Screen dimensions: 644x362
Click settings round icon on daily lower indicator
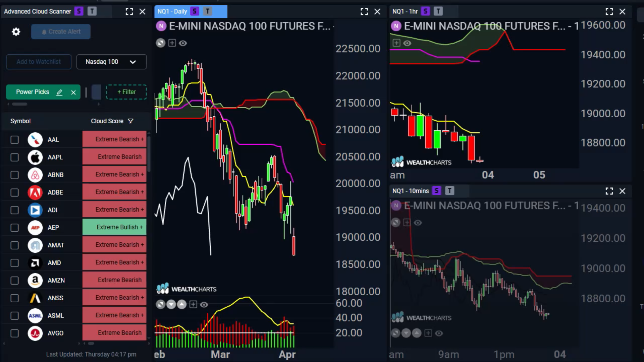[161, 304]
